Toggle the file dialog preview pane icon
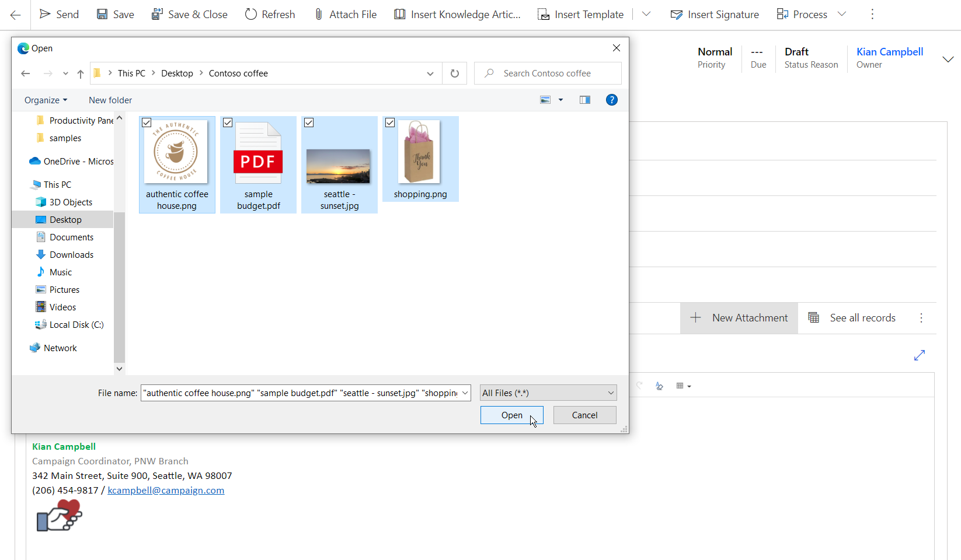The width and height of the screenshot is (961, 560). point(584,100)
